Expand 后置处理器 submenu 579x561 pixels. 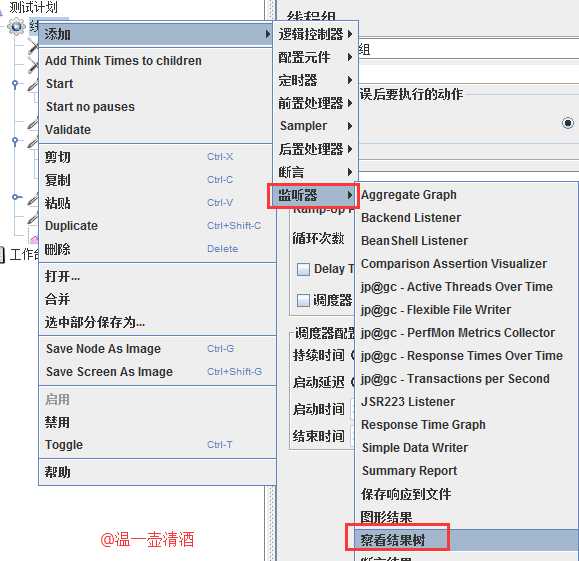[315, 149]
